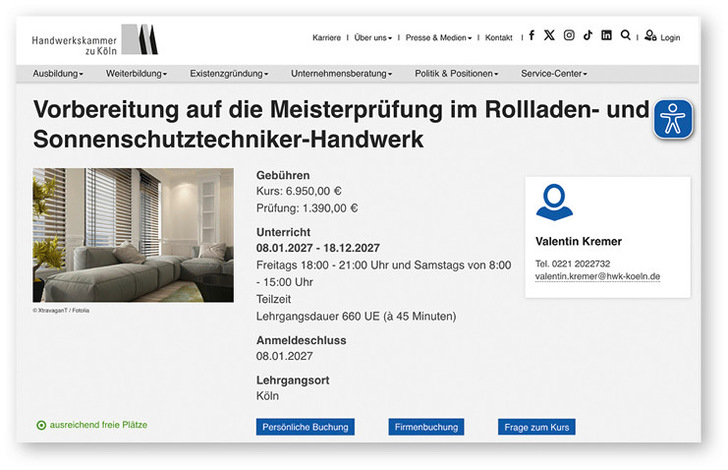Click the search magnifier icon
Screen dimensions: 728x470
pyautogui.click(x=625, y=35)
